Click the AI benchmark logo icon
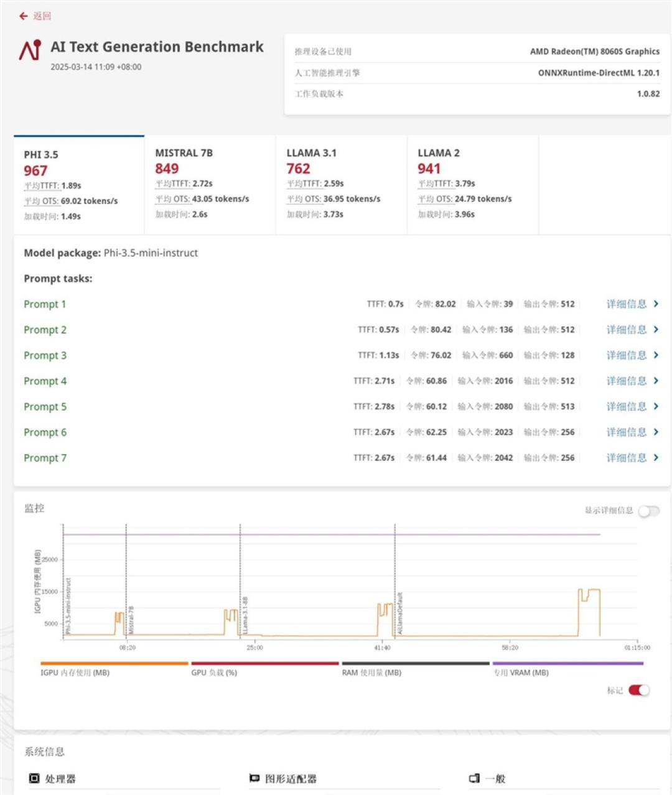Image resolution: width=672 pixels, height=795 pixels. click(x=30, y=50)
